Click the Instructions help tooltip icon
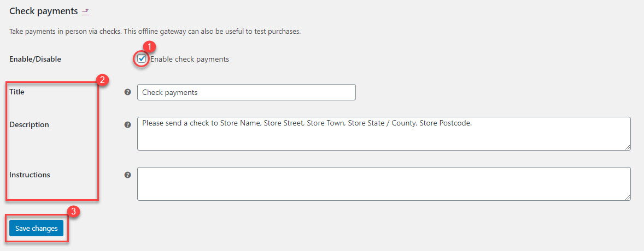This screenshot has width=644, height=251. click(x=128, y=175)
